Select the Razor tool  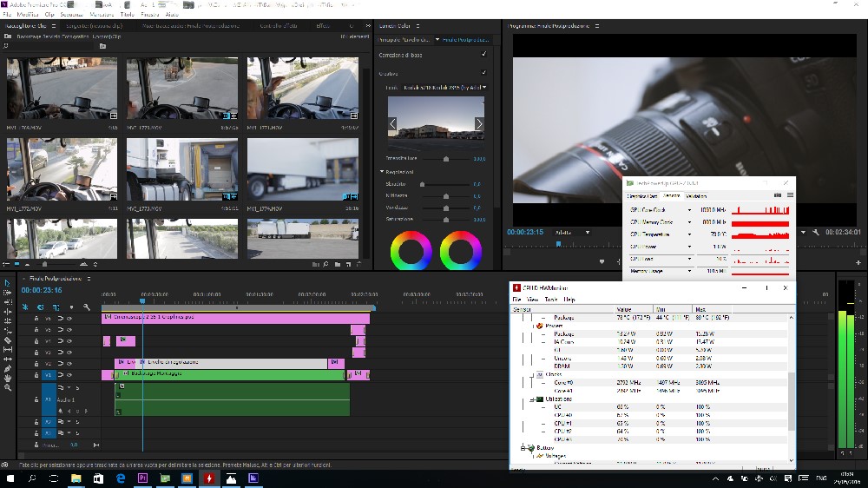coord(8,340)
